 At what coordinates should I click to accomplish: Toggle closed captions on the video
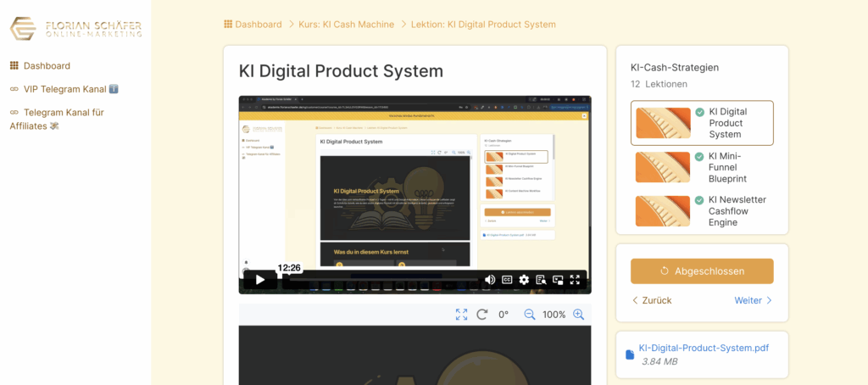click(x=507, y=280)
